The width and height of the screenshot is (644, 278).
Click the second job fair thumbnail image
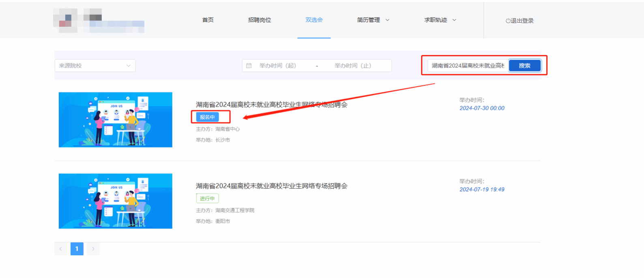[116, 201]
